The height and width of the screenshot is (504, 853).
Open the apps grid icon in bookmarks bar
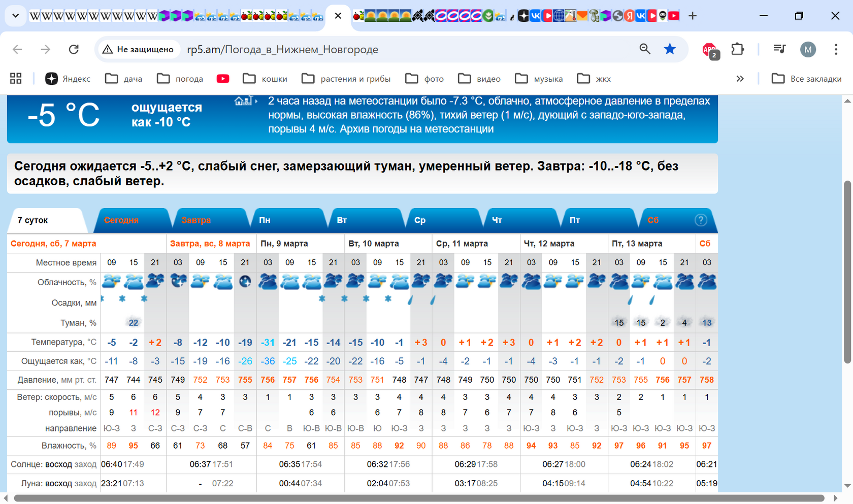(x=16, y=79)
